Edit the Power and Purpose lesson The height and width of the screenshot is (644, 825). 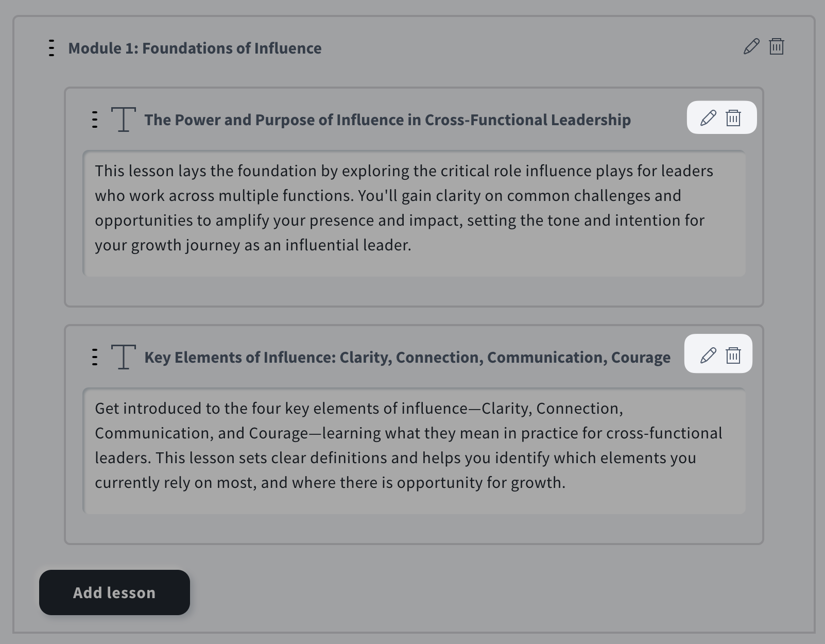click(x=708, y=118)
